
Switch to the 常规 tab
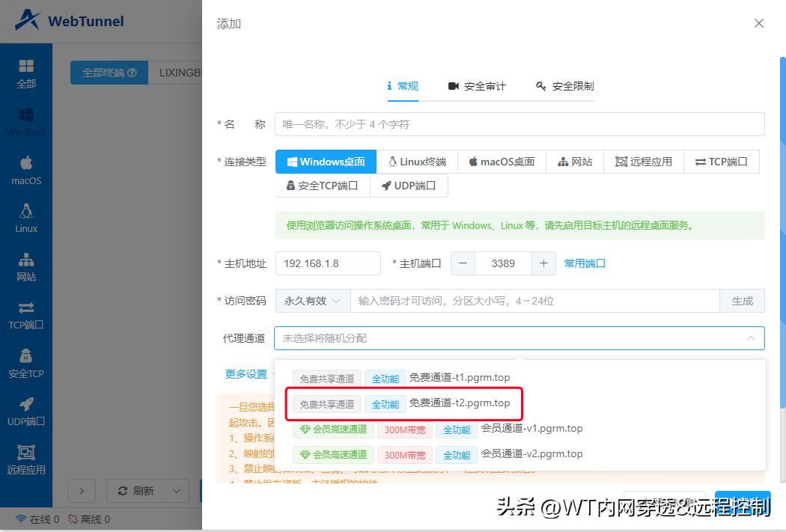[x=403, y=86]
